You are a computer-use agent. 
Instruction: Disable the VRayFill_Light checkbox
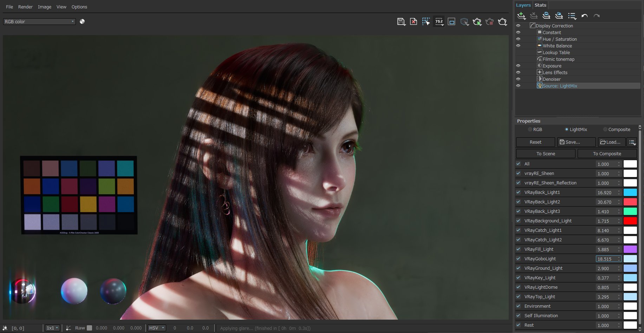click(519, 249)
